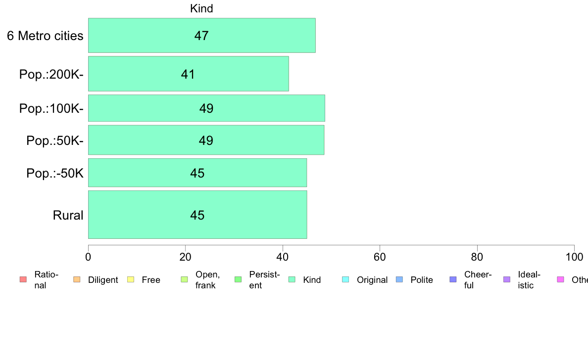This screenshot has width=588, height=364.
Task: Click the 6 Metro cities bar
Action: 202,35
